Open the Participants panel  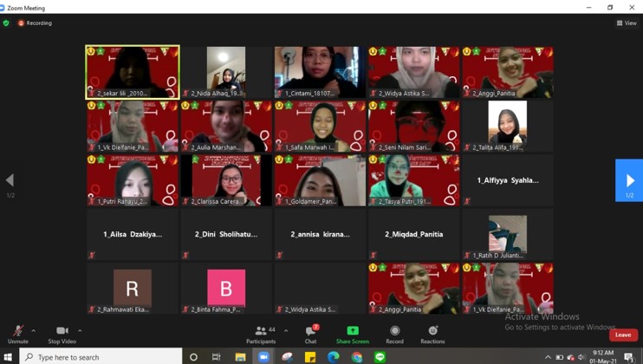pyautogui.click(x=260, y=331)
